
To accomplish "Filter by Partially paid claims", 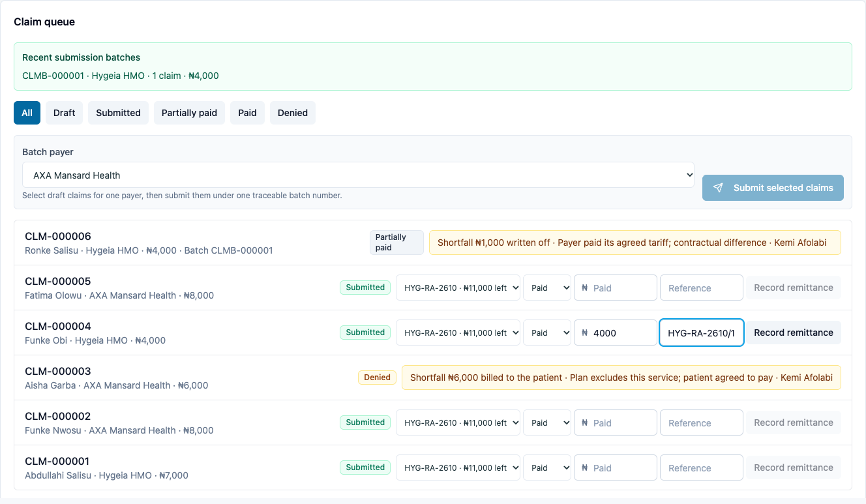I will 189,113.
